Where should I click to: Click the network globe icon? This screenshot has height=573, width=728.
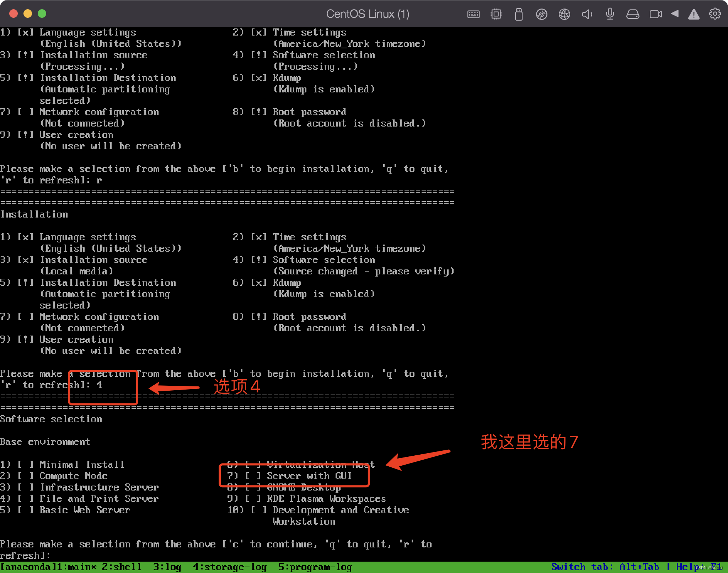point(564,14)
